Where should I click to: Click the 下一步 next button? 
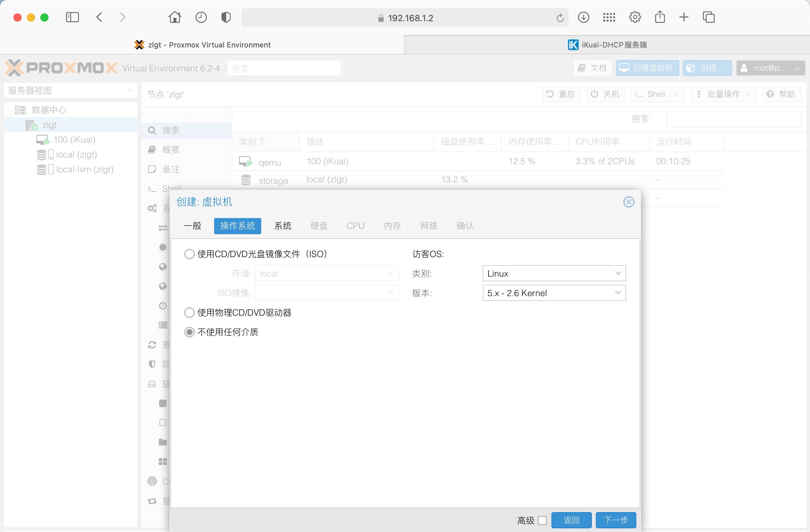(x=615, y=520)
